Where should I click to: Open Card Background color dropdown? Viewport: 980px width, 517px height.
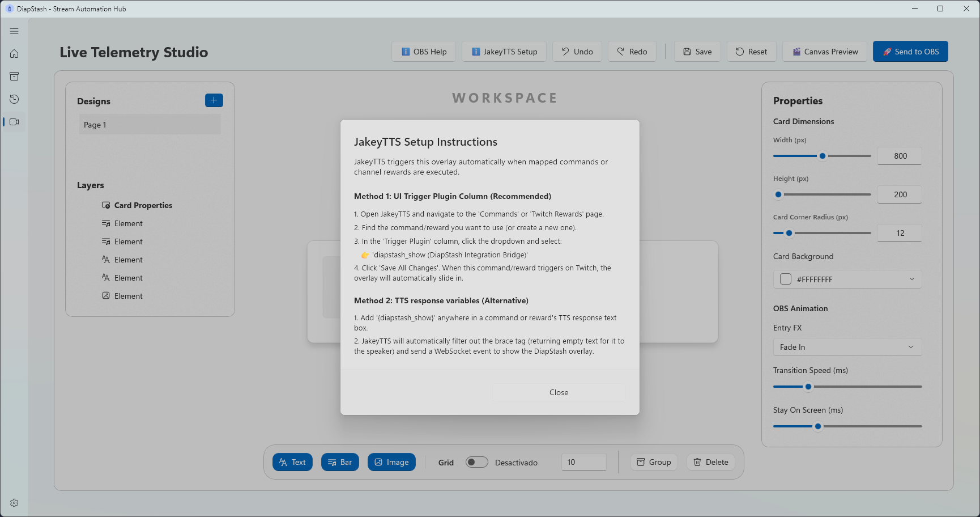pyautogui.click(x=847, y=279)
